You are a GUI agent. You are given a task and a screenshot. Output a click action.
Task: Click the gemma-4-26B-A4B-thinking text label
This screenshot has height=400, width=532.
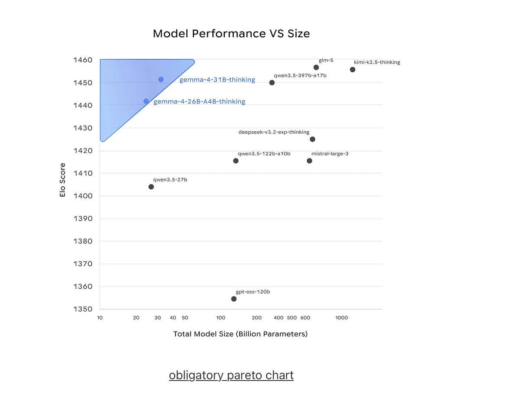pyautogui.click(x=199, y=102)
